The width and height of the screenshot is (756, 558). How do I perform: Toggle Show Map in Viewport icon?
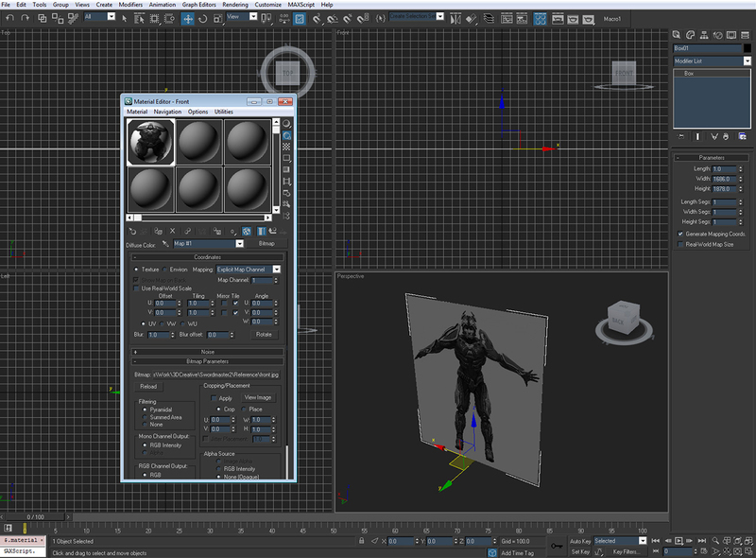pos(247,231)
